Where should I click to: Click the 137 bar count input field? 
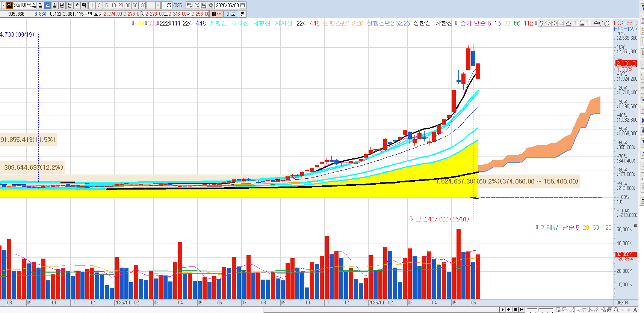167,5
